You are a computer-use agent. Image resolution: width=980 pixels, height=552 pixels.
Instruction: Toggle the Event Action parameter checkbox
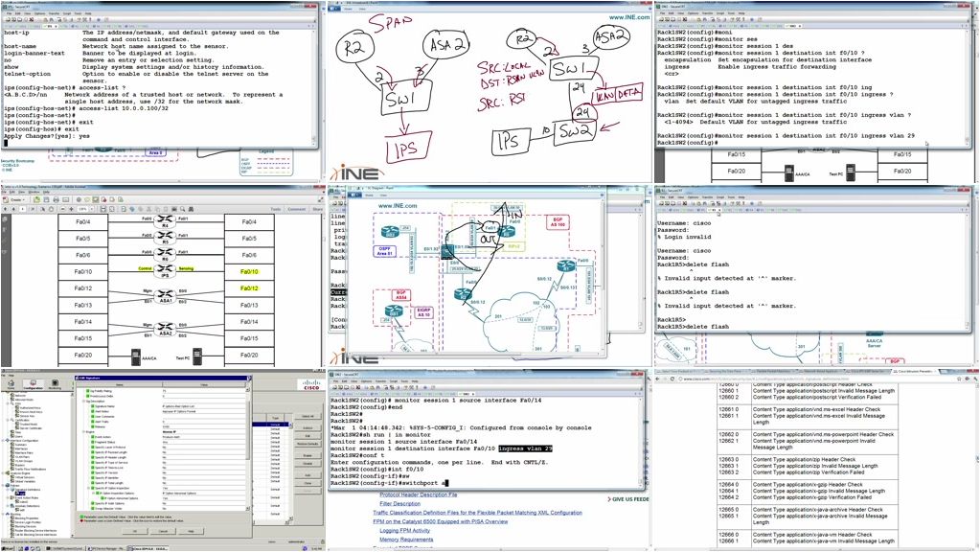pyautogui.click(x=92, y=437)
